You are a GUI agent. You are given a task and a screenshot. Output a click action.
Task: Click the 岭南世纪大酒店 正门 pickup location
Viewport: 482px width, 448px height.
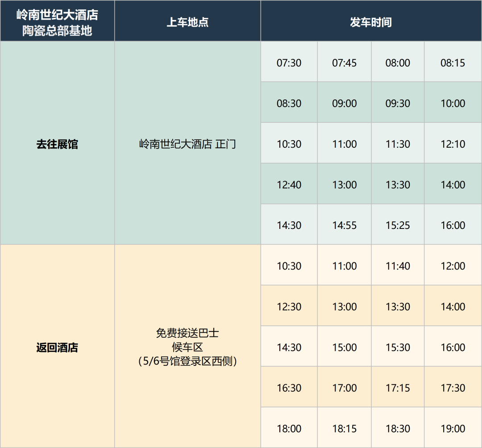pyautogui.click(x=187, y=143)
